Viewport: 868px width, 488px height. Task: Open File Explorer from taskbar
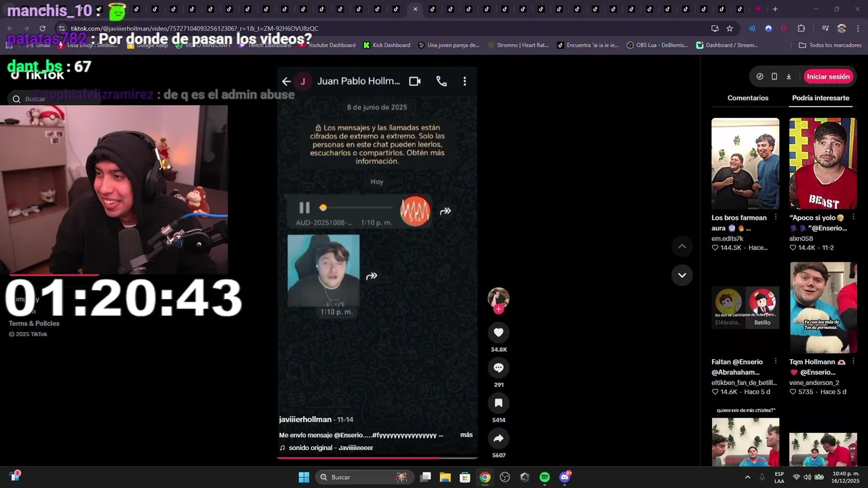coord(446,477)
